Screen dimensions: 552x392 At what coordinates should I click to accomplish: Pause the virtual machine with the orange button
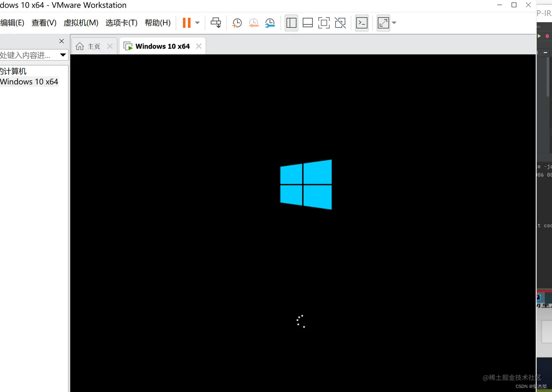[187, 23]
